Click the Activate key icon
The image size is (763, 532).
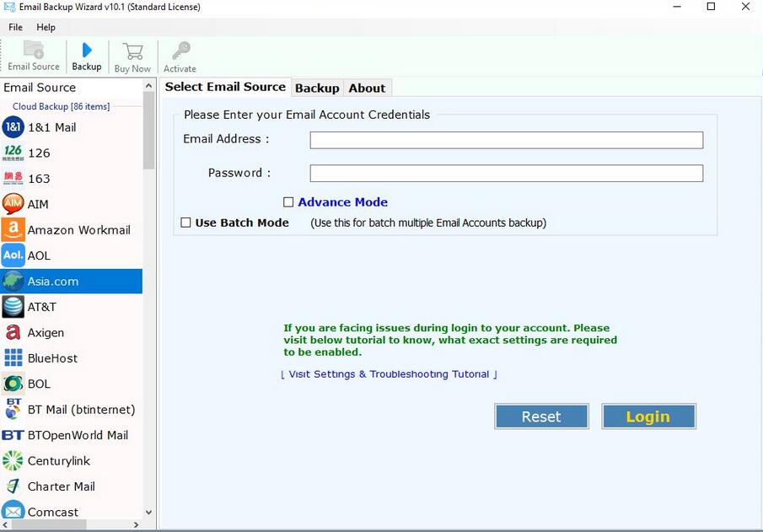[181, 51]
